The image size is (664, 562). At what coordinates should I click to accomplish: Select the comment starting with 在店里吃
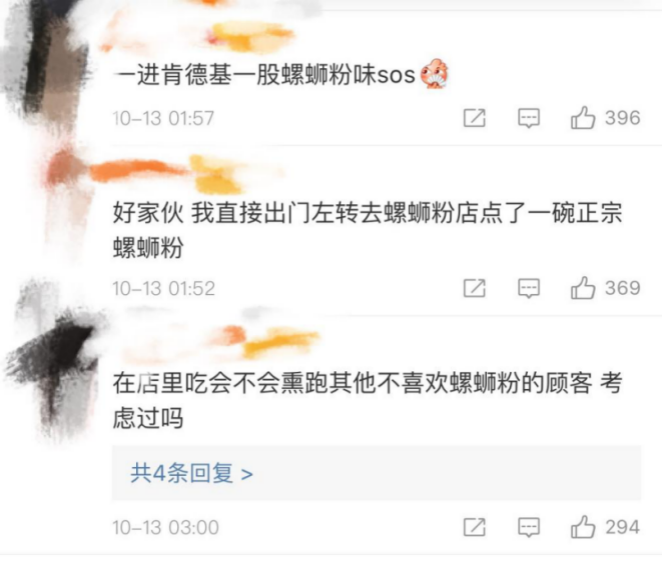click(368, 400)
